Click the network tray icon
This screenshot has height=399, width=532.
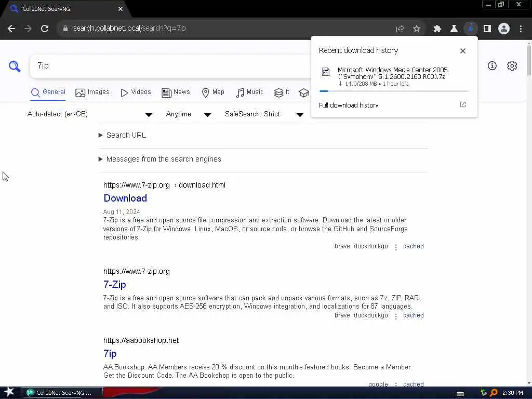coord(484,393)
